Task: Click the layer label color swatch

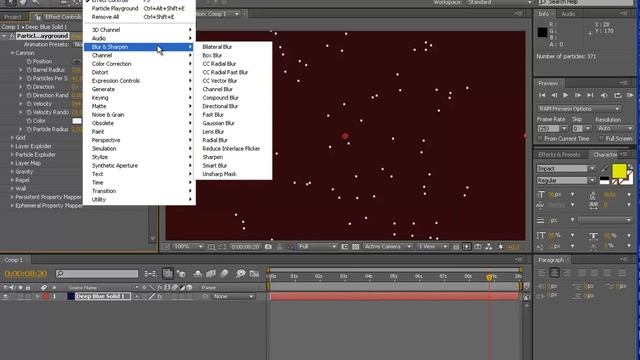Action: 45,296
